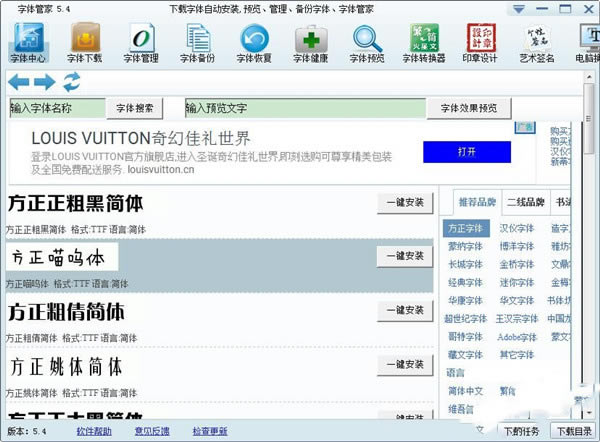The height and width of the screenshot is (442, 600).
Task: Select the 汉仪字体 brand
Action: click(x=517, y=228)
